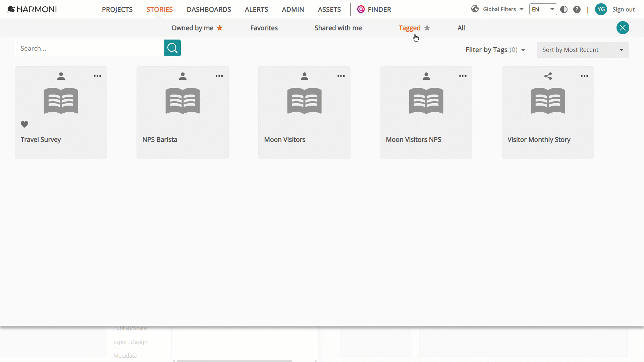Open the EN language dropdown
The width and height of the screenshot is (644, 362).
pos(543,9)
